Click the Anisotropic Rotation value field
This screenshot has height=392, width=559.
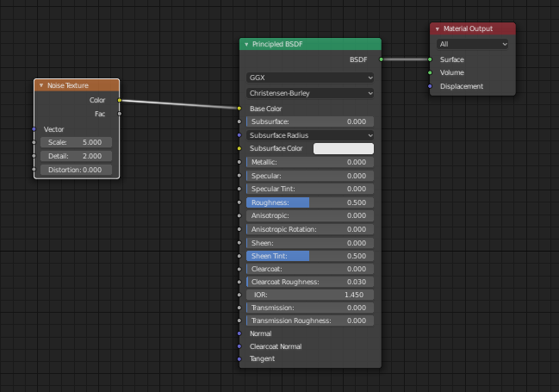(310, 229)
